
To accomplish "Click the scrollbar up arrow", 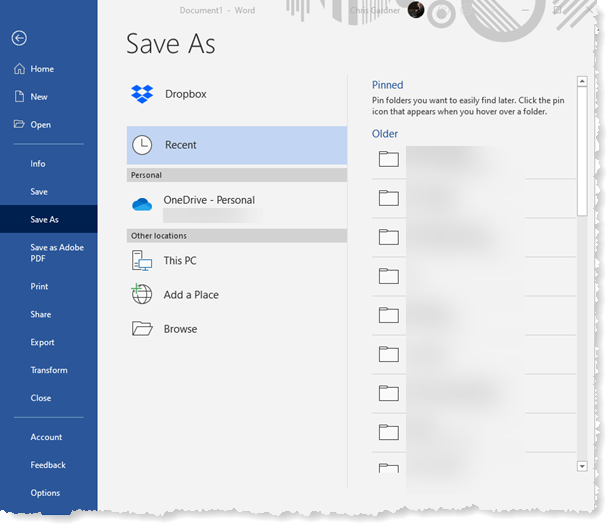I will click(x=582, y=81).
